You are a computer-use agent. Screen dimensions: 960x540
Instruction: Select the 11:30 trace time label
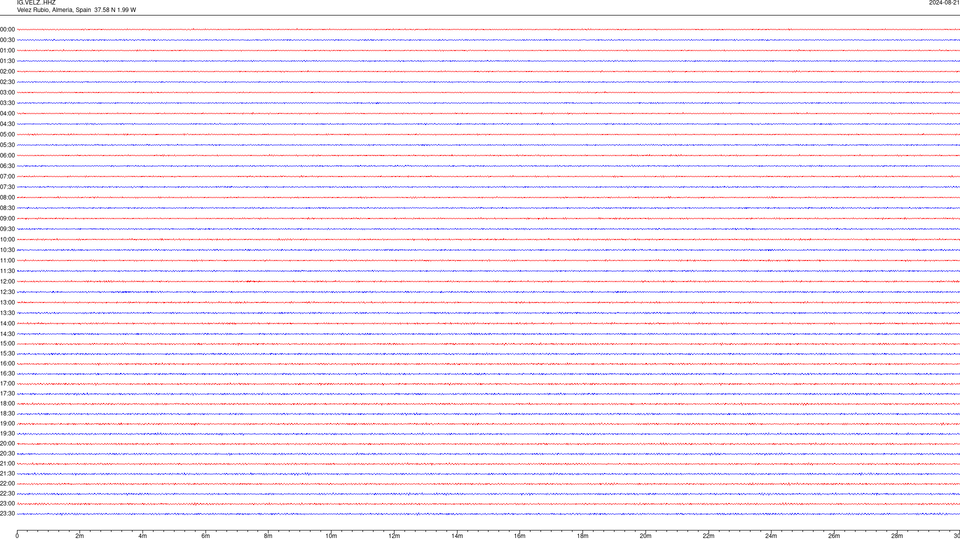click(x=7, y=271)
